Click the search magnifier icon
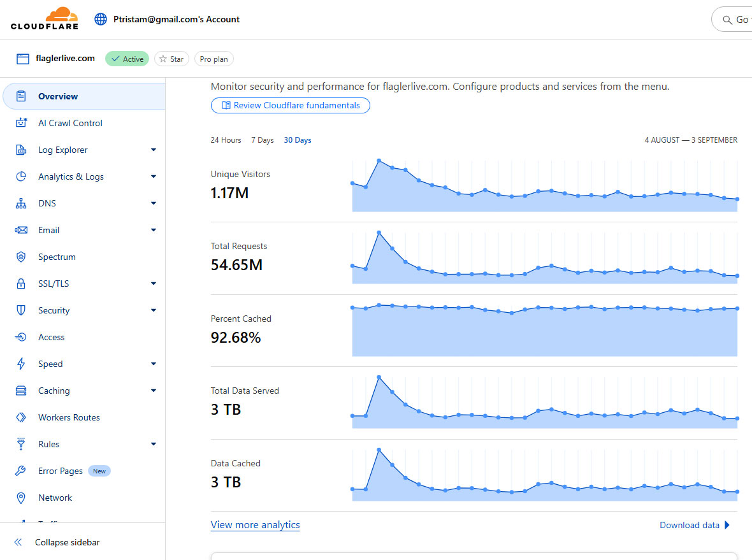 click(728, 20)
